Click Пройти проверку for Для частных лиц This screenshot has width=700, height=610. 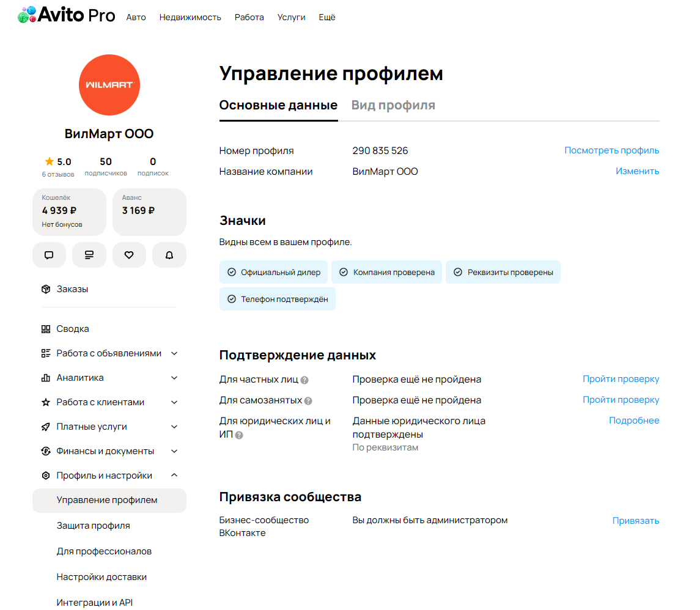point(621,379)
